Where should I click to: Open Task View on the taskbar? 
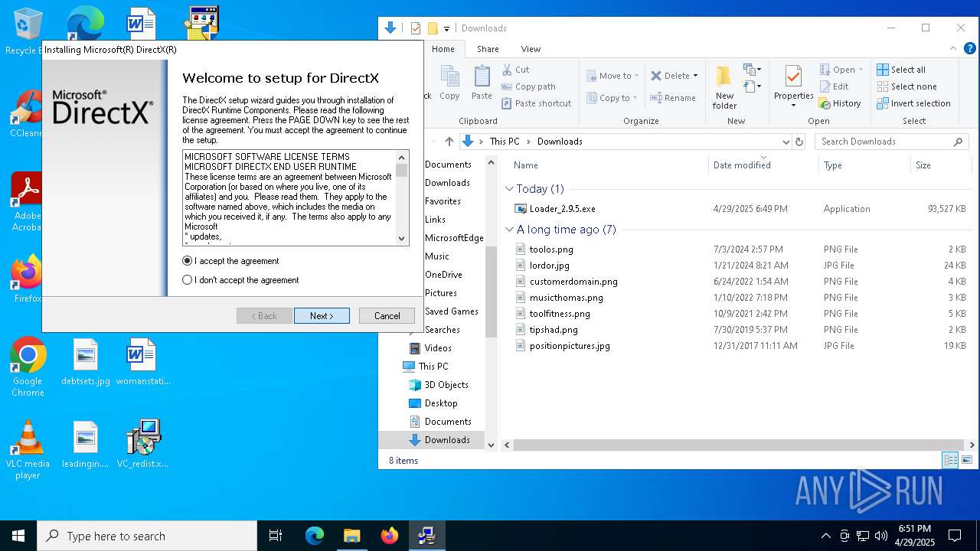click(x=276, y=536)
